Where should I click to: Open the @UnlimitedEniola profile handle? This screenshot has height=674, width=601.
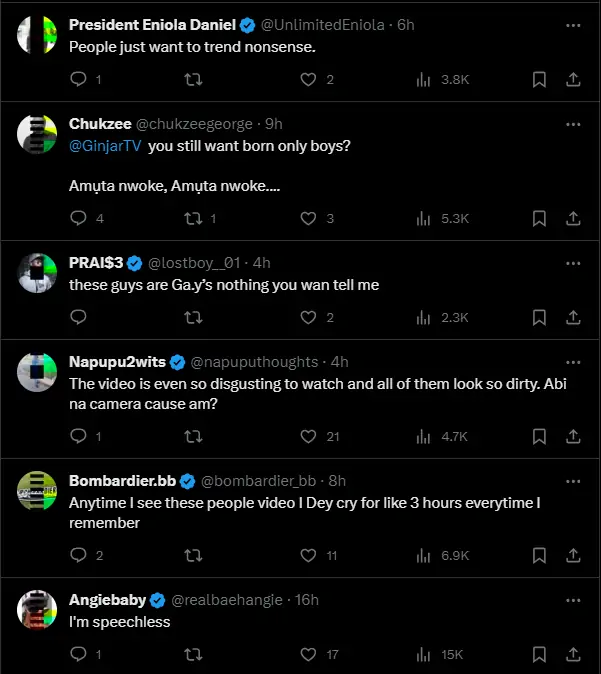321,24
